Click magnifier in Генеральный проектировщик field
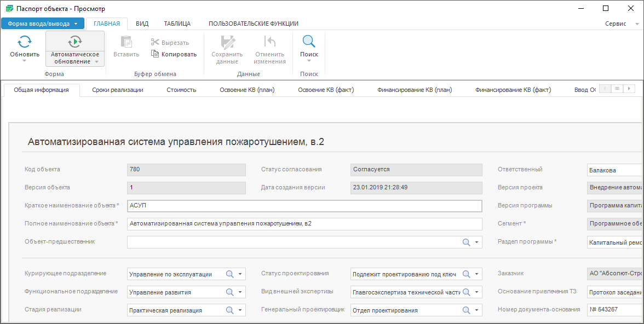This screenshot has height=324, width=644. pyautogui.click(x=467, y=310)
